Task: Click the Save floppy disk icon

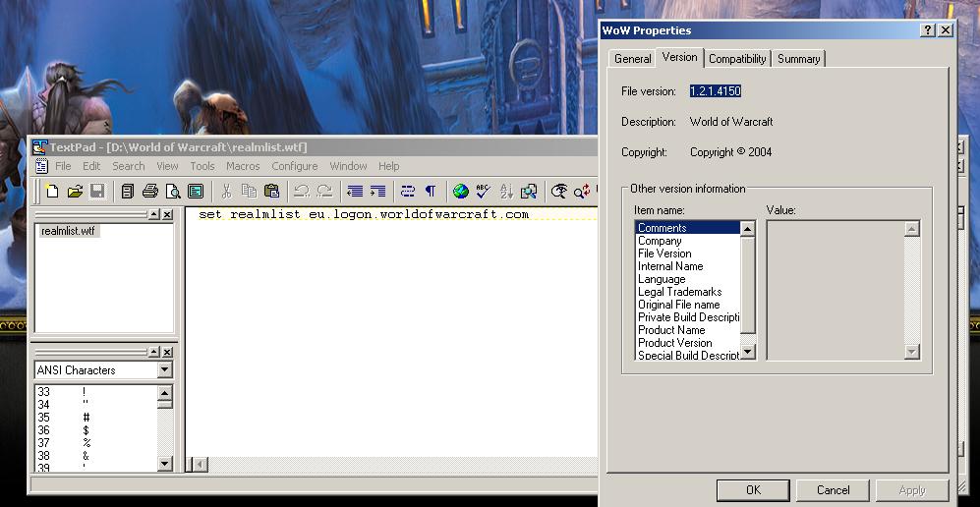Action: coord(97,191)
